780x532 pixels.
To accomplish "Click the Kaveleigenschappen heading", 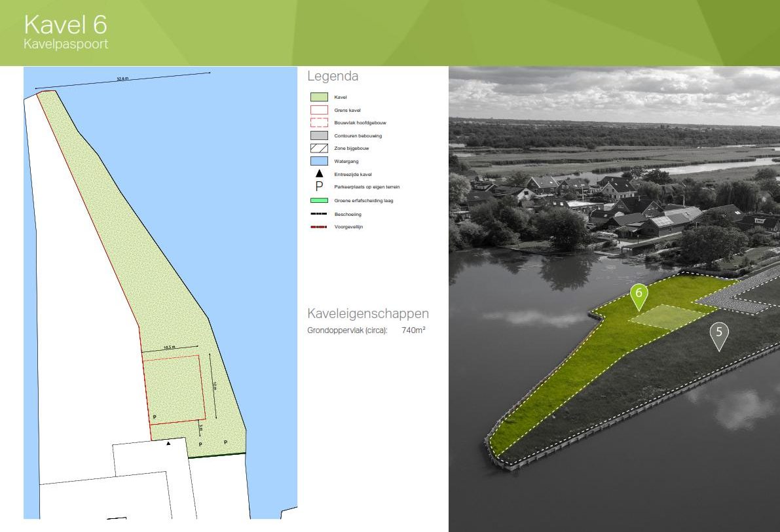I will 368,313.
